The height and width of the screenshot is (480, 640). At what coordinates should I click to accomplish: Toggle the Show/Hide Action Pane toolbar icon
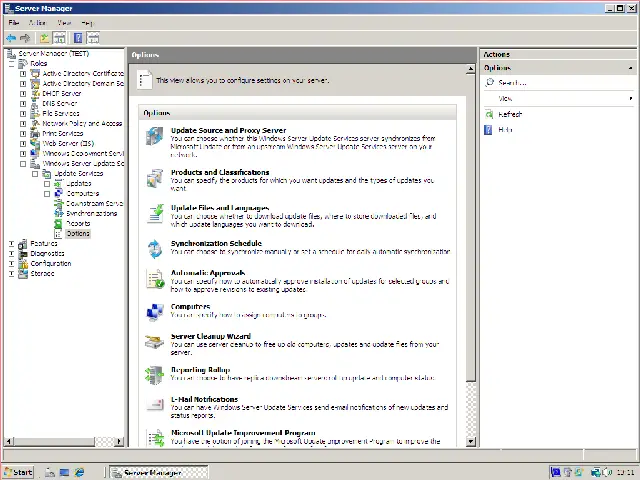click(93, 38)
